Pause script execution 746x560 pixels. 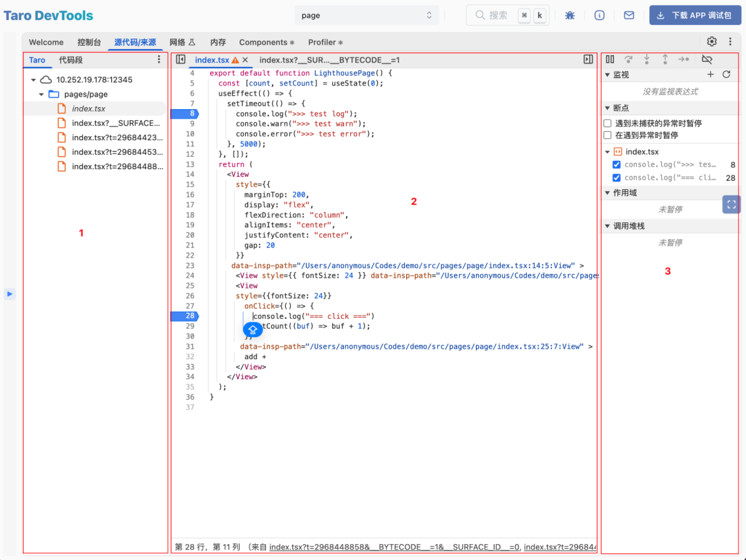click(610, 59)
